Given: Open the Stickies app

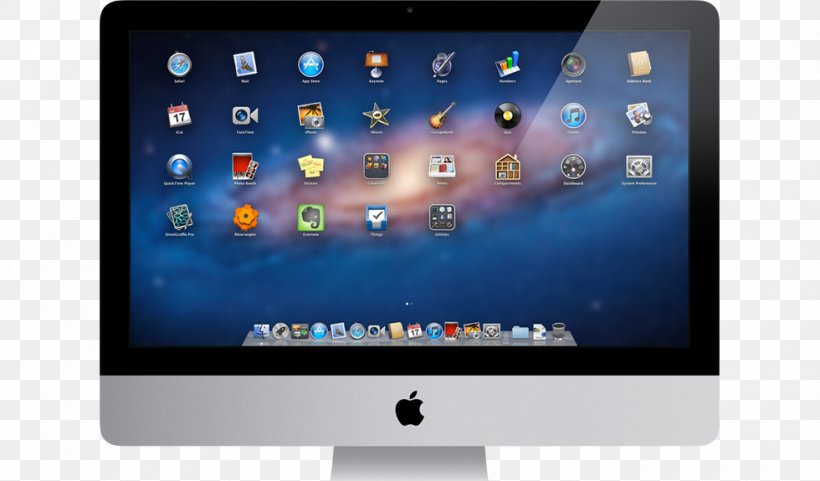Looking at the screenshot, I should (x=311, y=167).
